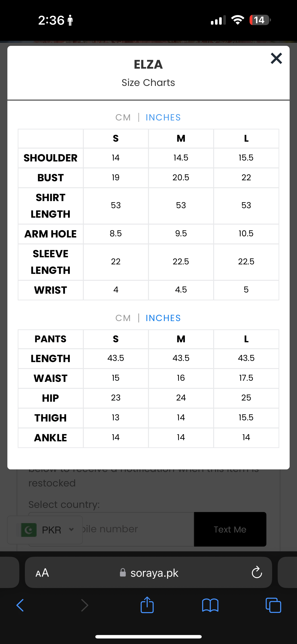Open the Safari tabs overview icon
Viewport: 297px width, 644px height.
coord(273,605)
